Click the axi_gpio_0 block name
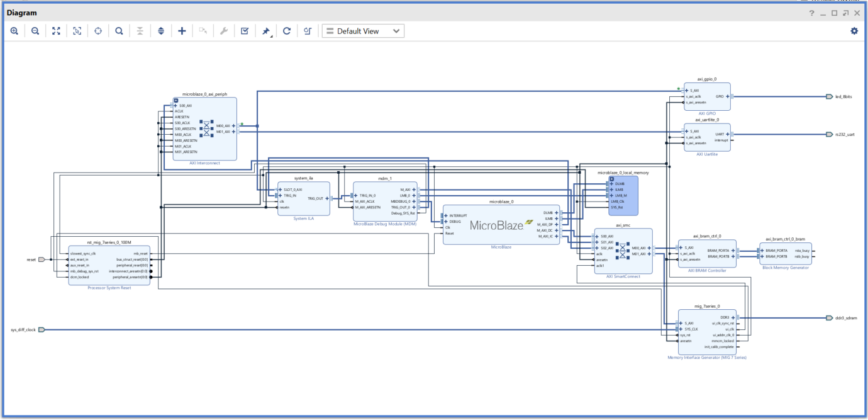Image resolution: width=868 pixels, height=420 pixels. point(707,79)
